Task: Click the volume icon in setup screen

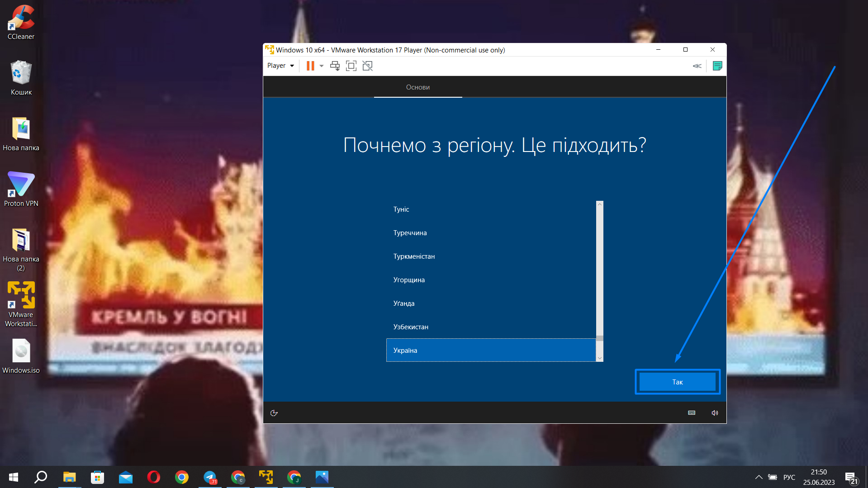Action: tap(715, 413)
